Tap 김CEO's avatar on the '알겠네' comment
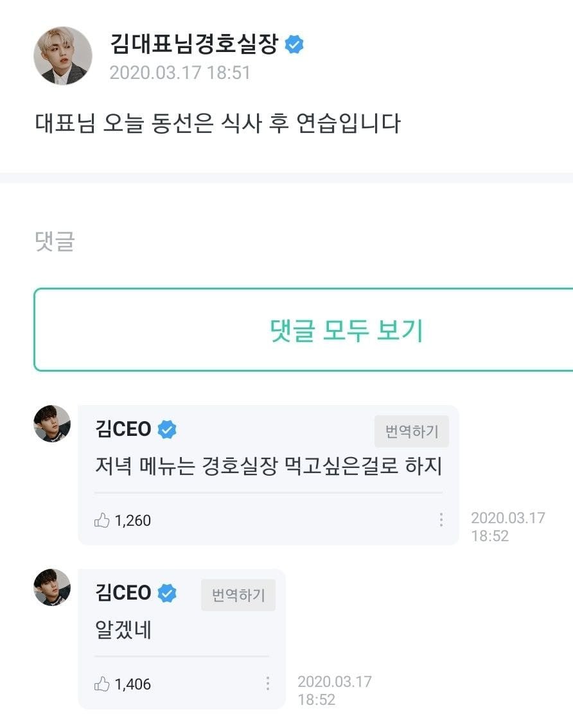The width and height of the screenshot is (573, 728). click(52, 587)
